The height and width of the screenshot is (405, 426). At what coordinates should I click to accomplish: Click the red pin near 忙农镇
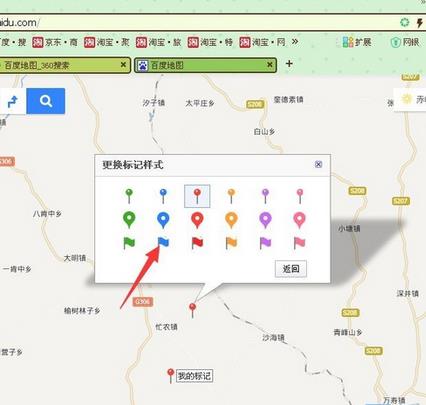192,310
